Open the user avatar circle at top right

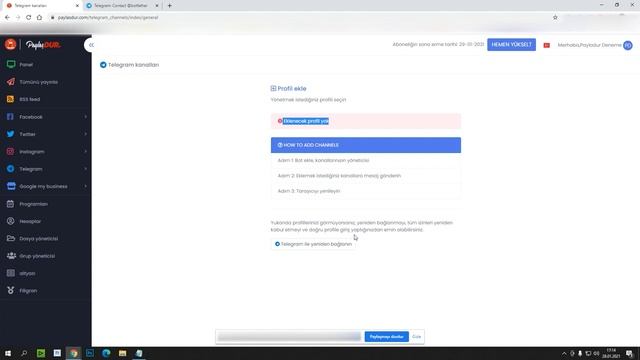(628, 45)
